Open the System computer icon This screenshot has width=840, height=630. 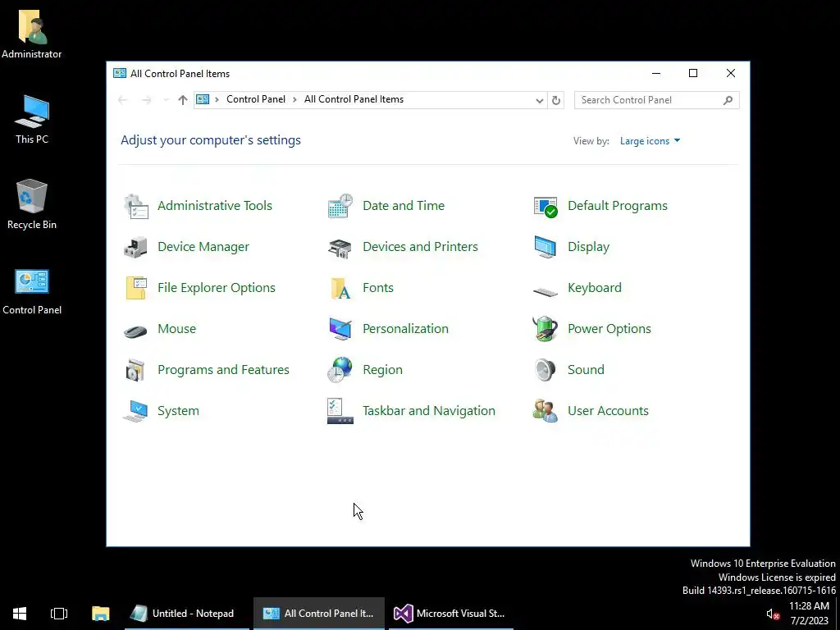tap(136, 411)
